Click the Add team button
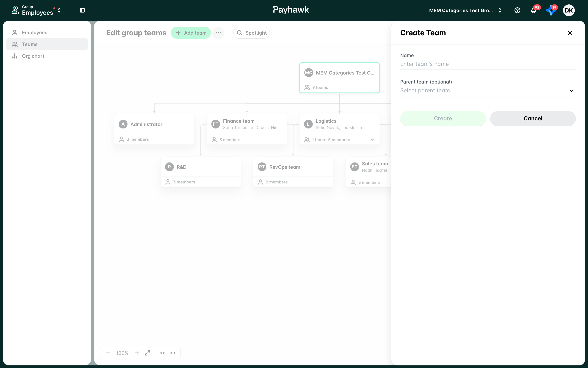The image size is (588, 368). (x=191, y=33)
